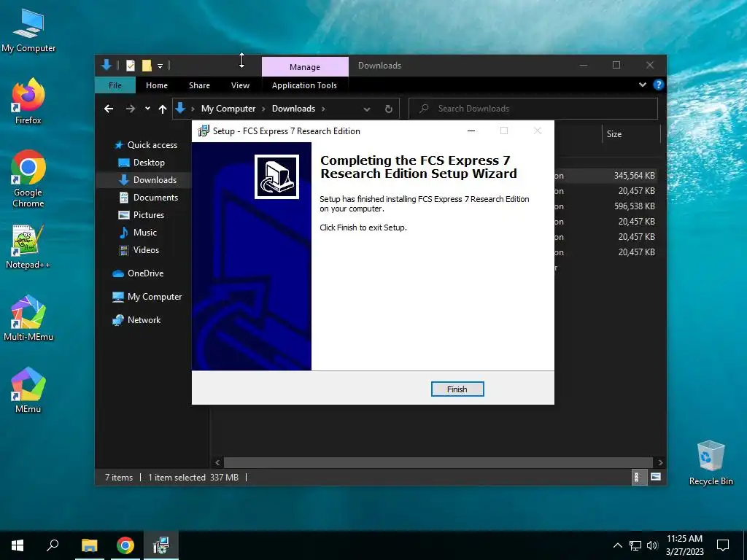
Task: Launch MEmu desktop shortcut
Action: (x=28, y=390)
